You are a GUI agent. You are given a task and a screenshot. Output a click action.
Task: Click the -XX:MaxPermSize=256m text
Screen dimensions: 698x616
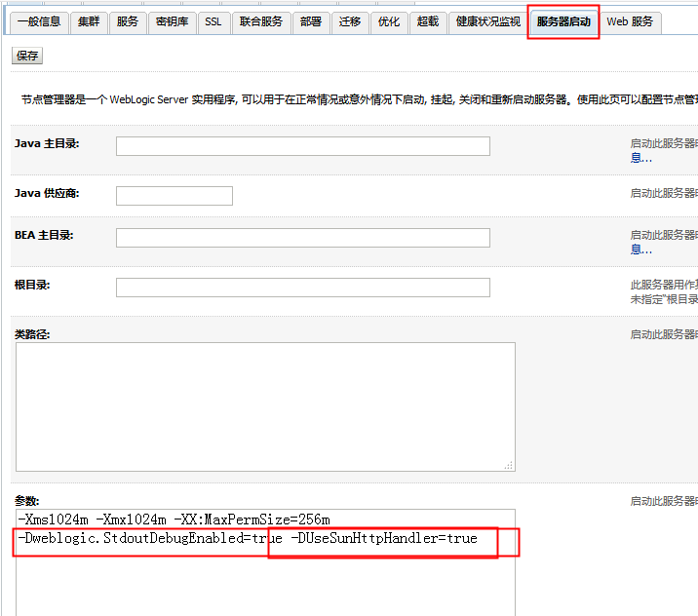252,520
